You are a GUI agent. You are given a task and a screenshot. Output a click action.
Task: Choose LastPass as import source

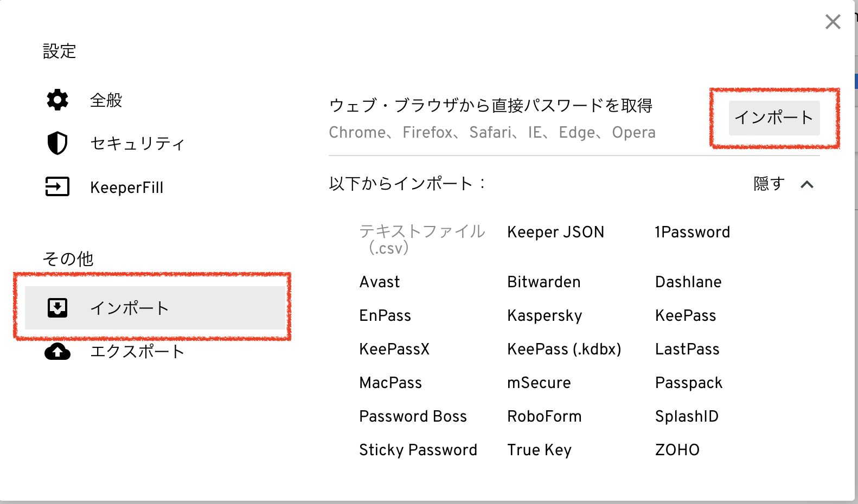point(687,350)
